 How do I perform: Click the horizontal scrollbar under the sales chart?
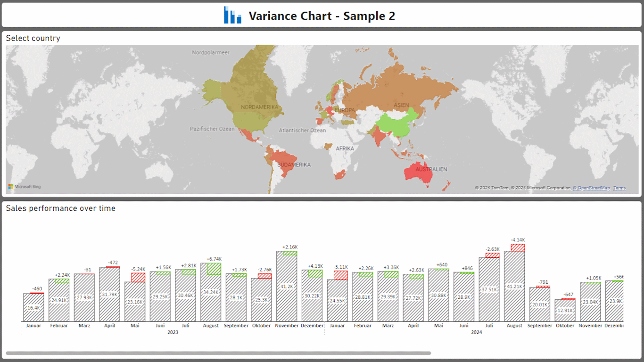pos(218,353)
